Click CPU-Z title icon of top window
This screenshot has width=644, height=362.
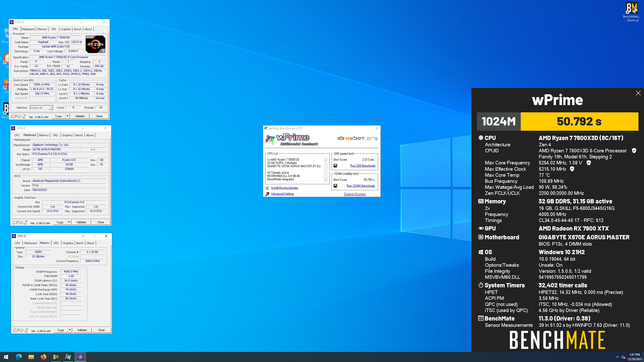point(12,22)
